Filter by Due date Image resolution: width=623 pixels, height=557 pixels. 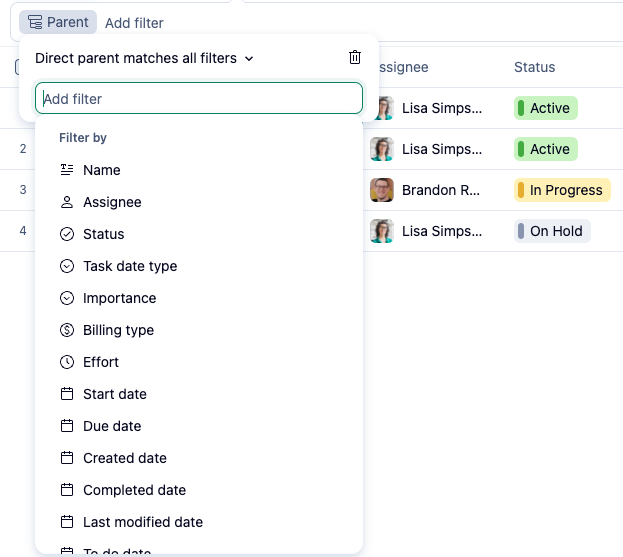112,426
